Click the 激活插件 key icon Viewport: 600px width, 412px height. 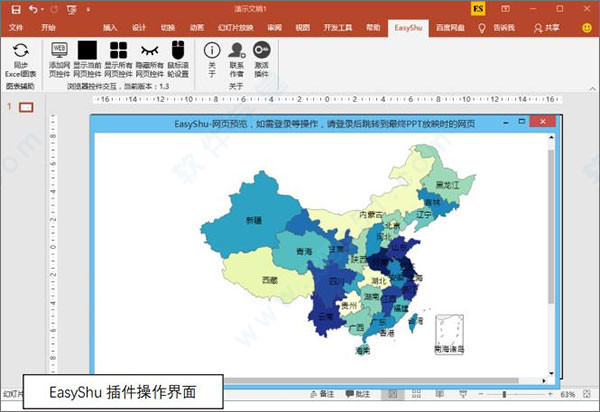pos(261,50)
